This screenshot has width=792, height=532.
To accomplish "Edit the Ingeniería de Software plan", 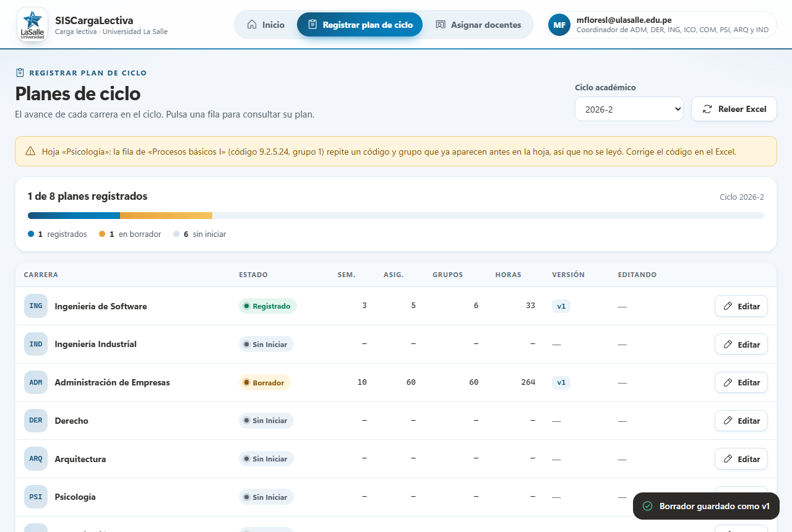I will point(741,306).
